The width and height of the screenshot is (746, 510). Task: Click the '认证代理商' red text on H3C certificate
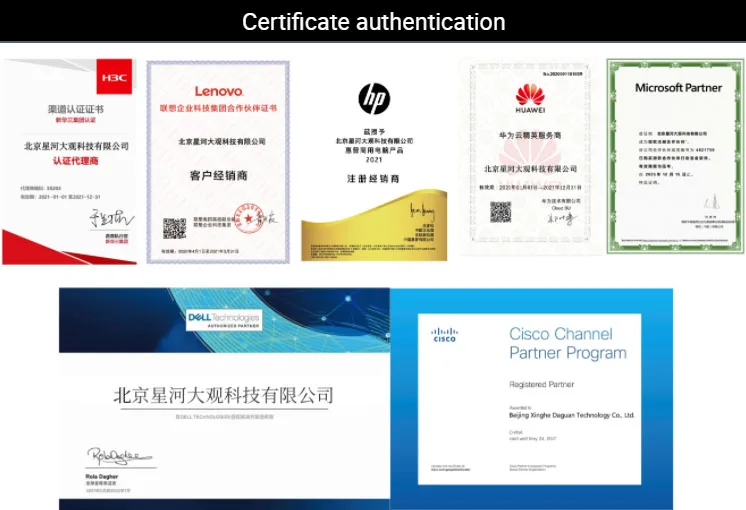76,161
